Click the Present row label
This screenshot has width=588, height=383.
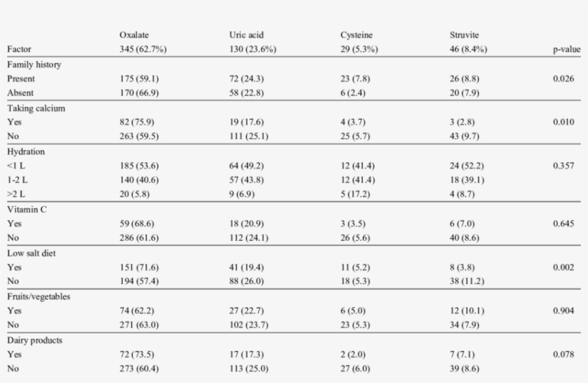tap(21, 79)
